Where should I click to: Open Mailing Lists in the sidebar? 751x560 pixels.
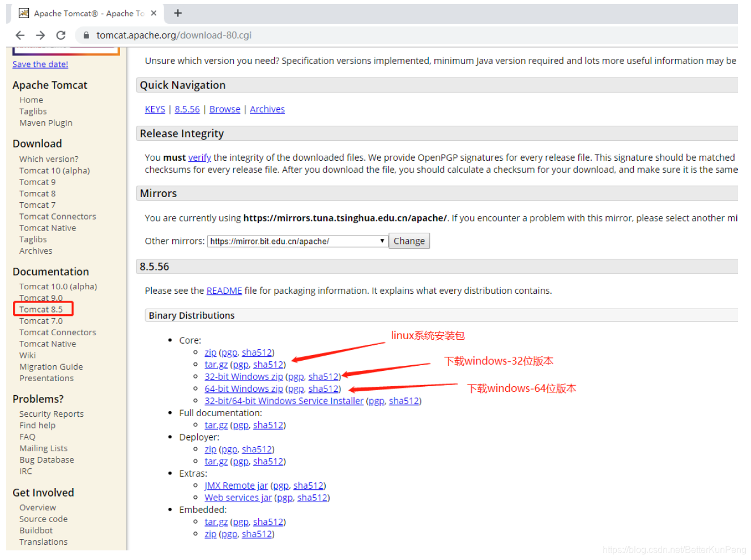44,448
